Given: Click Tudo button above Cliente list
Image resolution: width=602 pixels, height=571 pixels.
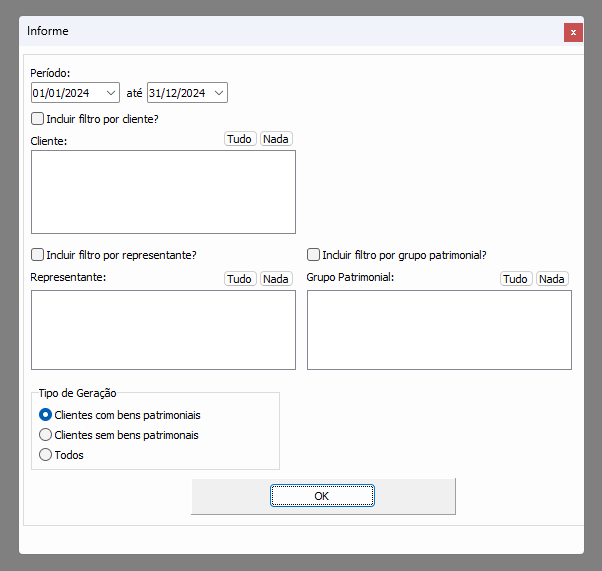Looking at the screenshot, I should click(x=240, y=139).
